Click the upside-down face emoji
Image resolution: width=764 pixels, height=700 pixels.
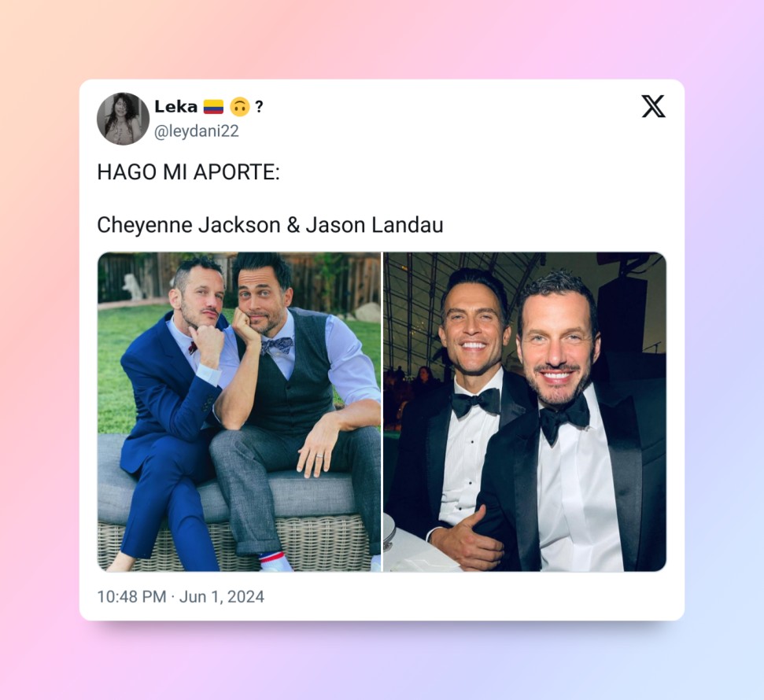tap(240, 106)
